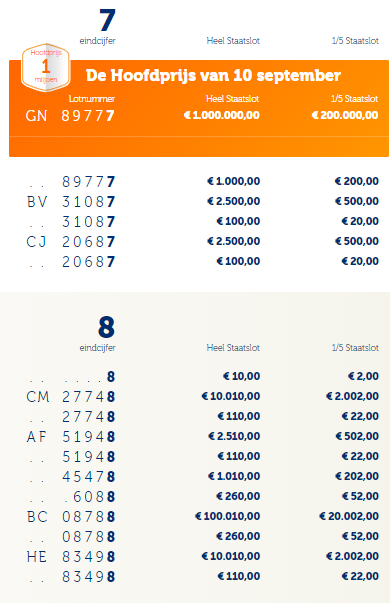Select the BC 08788 lot row
Viewport: 390px width, 603px height.
[203, 516]
